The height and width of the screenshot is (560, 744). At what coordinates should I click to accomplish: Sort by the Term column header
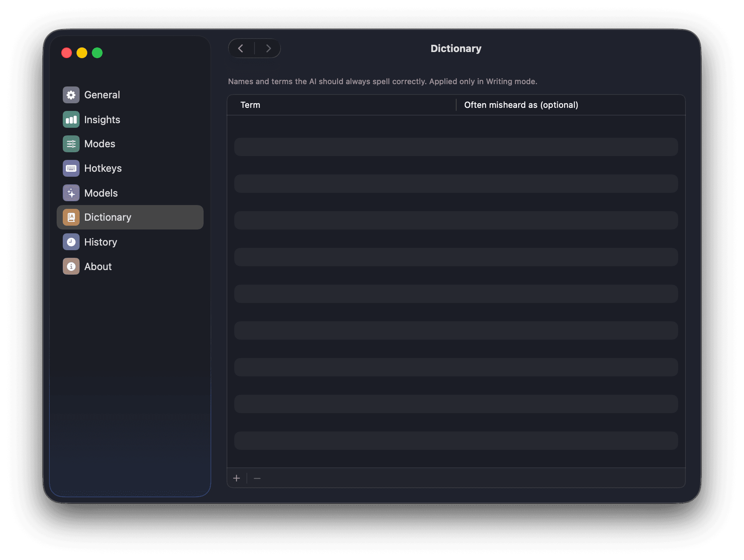pos(250,105)
